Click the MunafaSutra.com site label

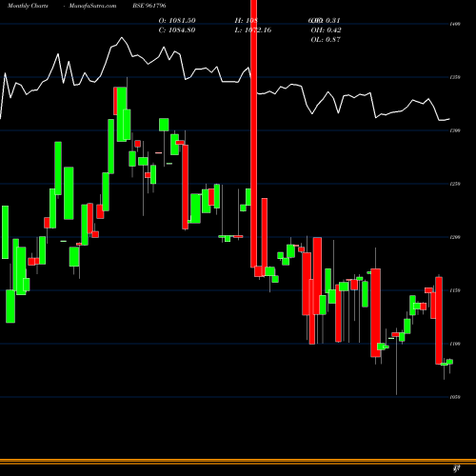92,6
